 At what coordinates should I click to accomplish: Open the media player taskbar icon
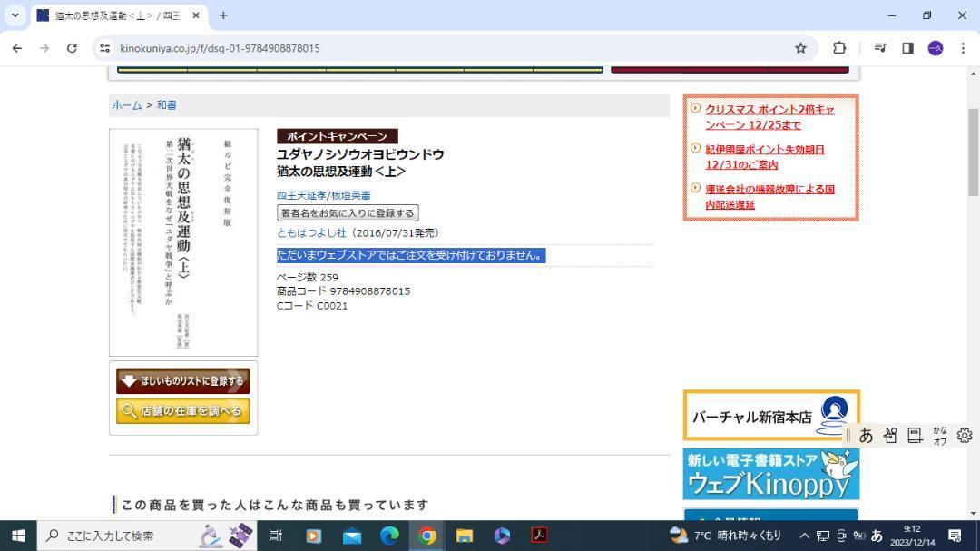tap(314, 536)
